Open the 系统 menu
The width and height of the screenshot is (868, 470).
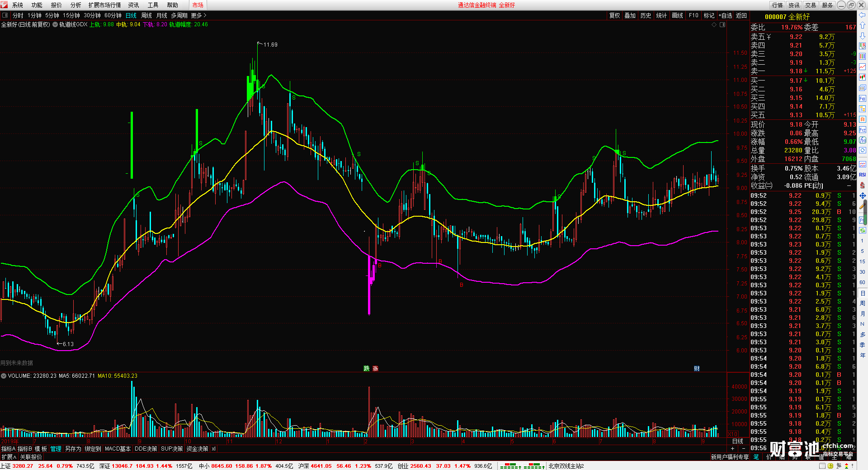(18, 5)
